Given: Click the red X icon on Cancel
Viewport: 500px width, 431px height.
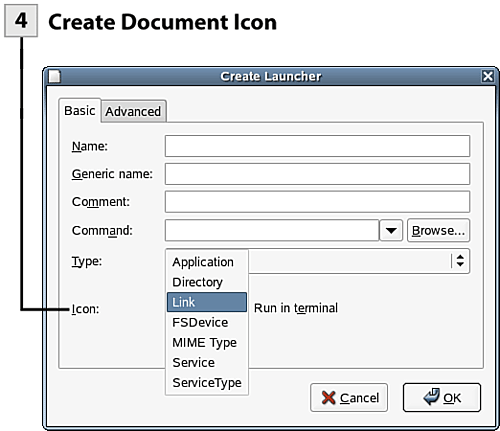Looking at the screenshot, I should pos(328,398).
